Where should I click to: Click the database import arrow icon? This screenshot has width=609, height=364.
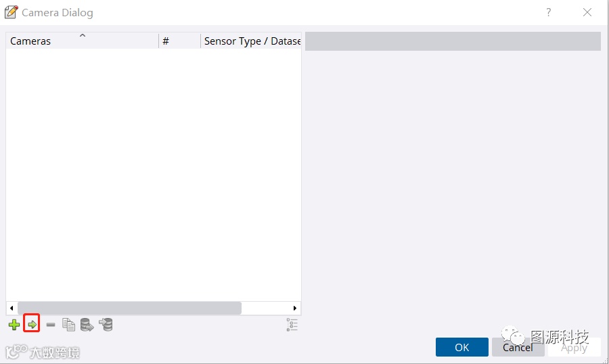pyautogui.click(x=105, y=325)
